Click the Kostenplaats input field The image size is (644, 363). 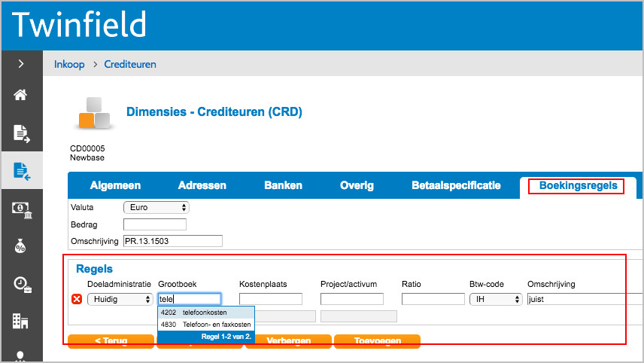(271, 299)
